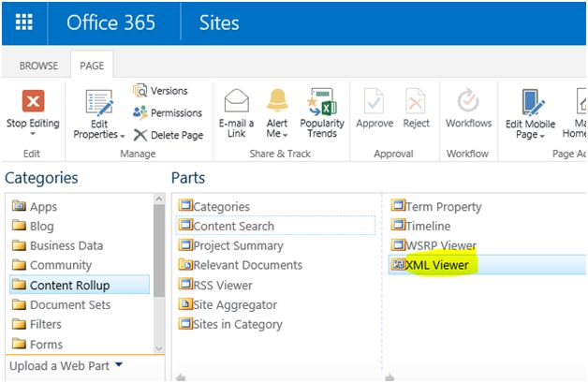Switch to the PAGE ribbon tab
The width and height of the screenshot is (588, 383).
(92, 66)
